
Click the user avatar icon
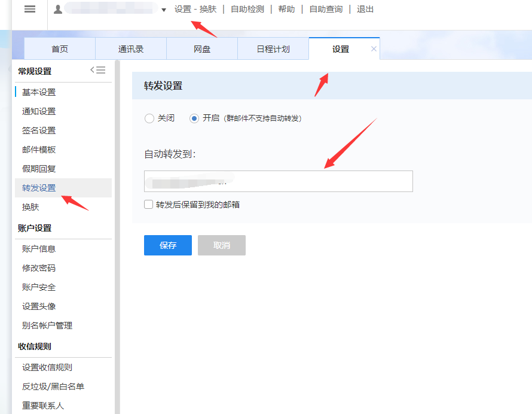pyautogui.click(x=58, y=10)
